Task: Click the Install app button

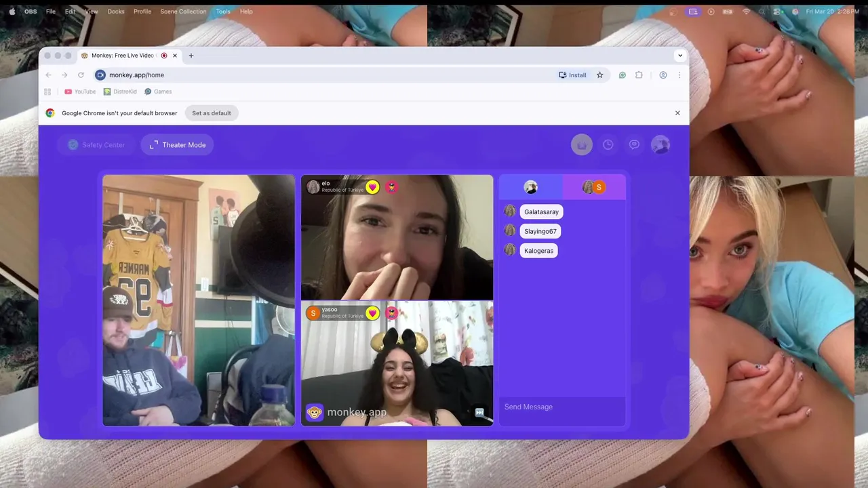Action: click(x=572, y=75)
